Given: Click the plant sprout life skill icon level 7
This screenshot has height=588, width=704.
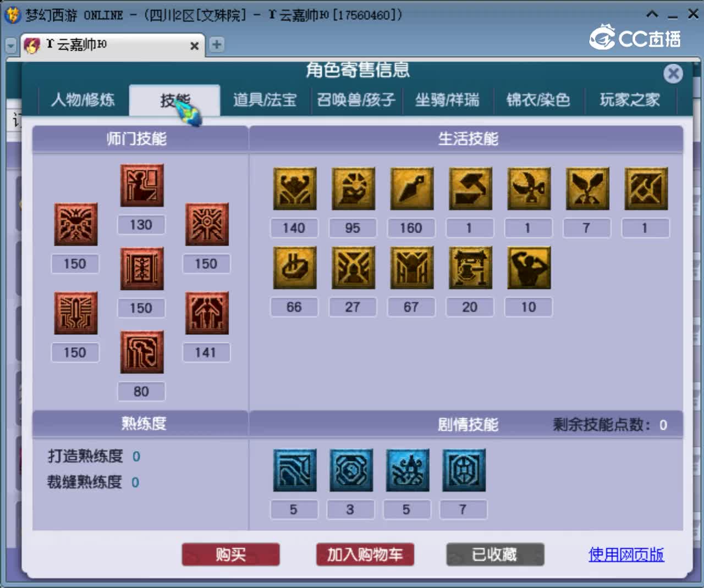Looking at the screenshot, I should pos(587,188).
